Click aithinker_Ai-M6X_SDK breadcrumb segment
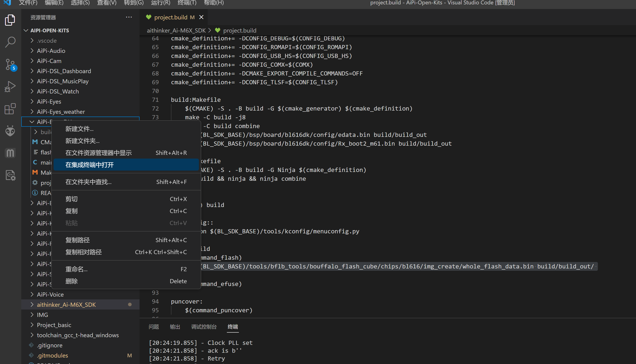Viewport: 636px width, 364px height. tap(176, 30)
